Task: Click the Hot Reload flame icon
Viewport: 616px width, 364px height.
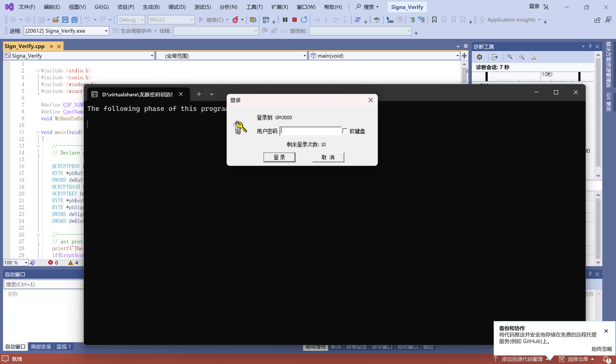Action: click(235, 20)
